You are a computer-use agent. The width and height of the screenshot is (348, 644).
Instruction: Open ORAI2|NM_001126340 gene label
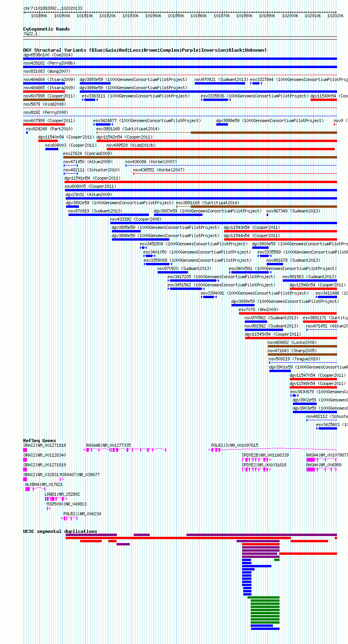point(45,455)
